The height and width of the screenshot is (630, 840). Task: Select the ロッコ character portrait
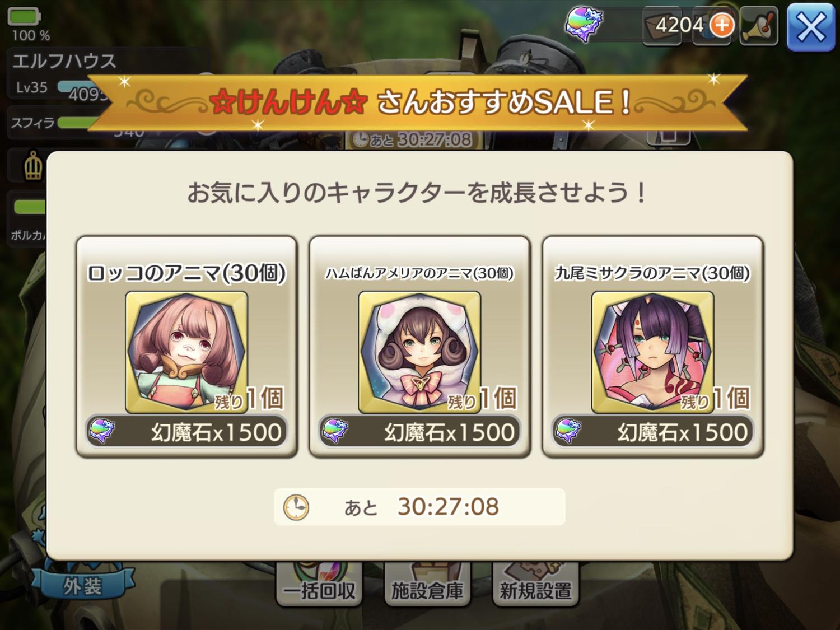point(186,352)
